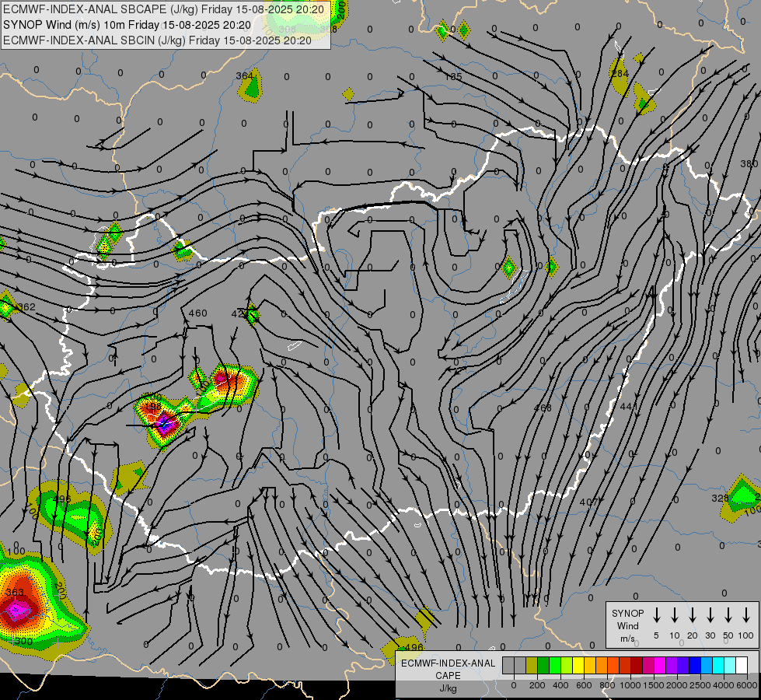Click the wind arrow above 30 in legend
Image resolution: width=761 pixels, height=700 pixels.
pos(710,614)
